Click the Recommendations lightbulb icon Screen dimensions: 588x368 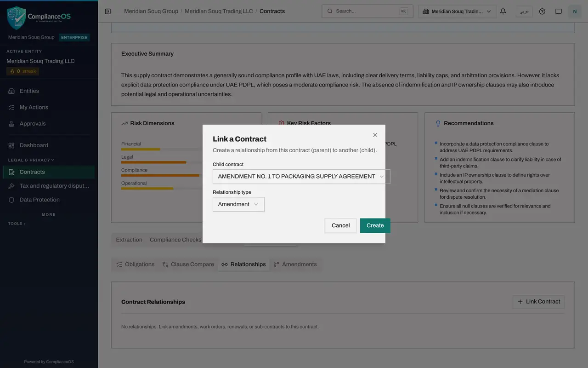[x=438, y=123]
